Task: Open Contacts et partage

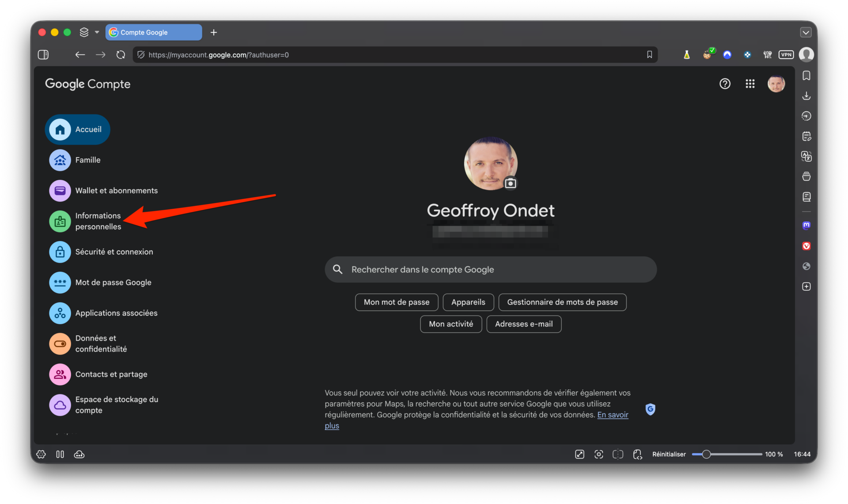Action: [x=98, y=374]
